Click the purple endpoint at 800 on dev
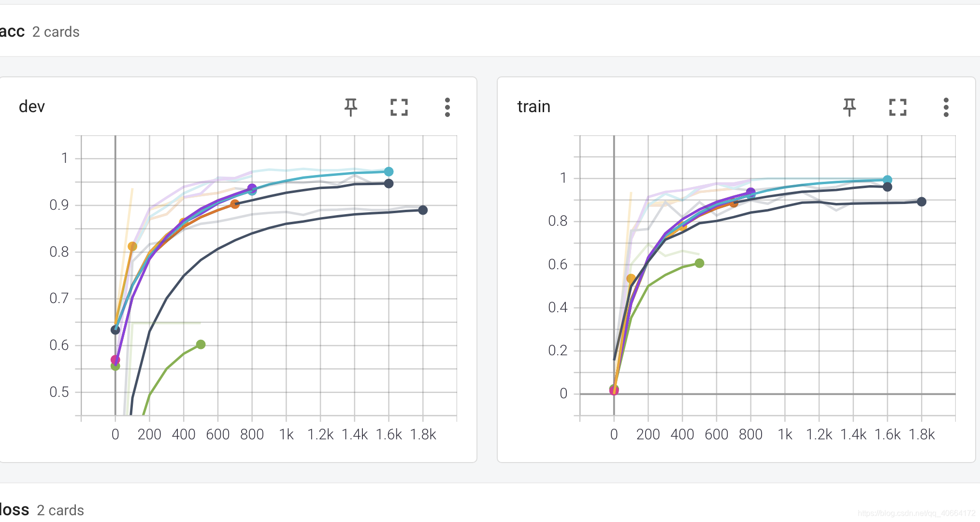980x522 pixels. [252, 188]
